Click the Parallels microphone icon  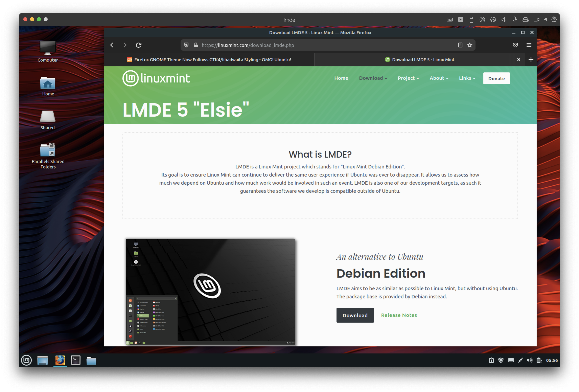515,20
